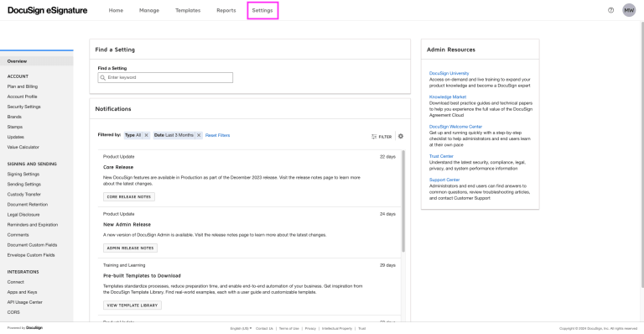Open Account Profile settings
Viewport: 644px width, 334px height.
pyautogui.click(x=22, y=97)
